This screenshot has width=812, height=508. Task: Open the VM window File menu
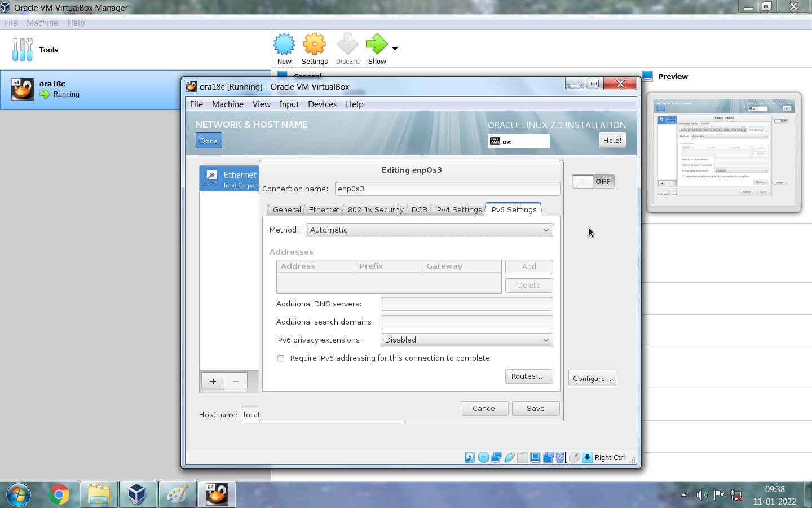click(x=196, y=104)
